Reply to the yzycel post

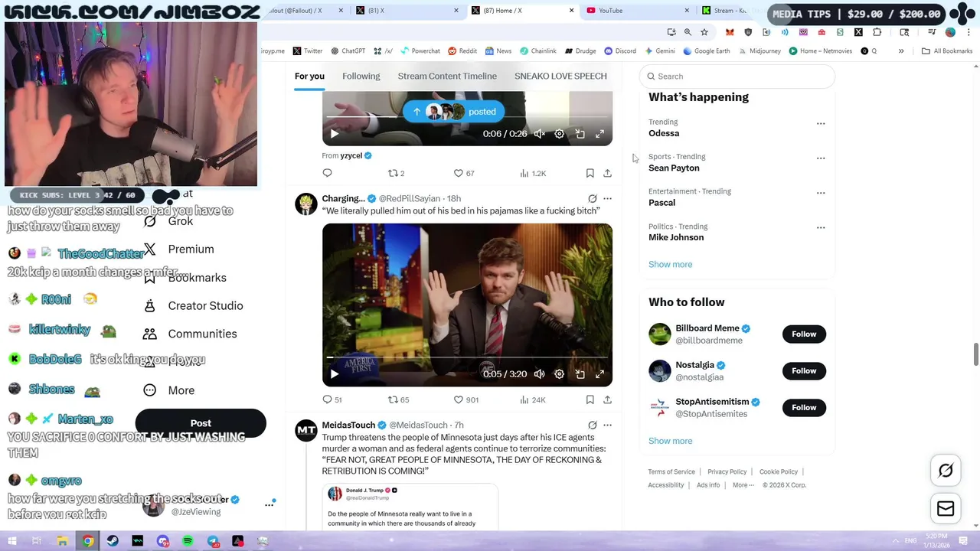point(327,173)
